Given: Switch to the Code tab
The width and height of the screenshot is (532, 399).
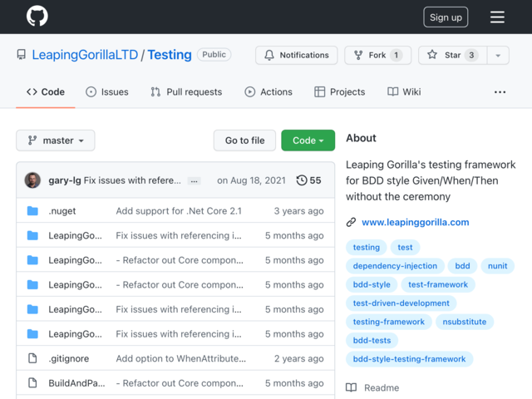Looking at the screenshot, I should (46, 92).
